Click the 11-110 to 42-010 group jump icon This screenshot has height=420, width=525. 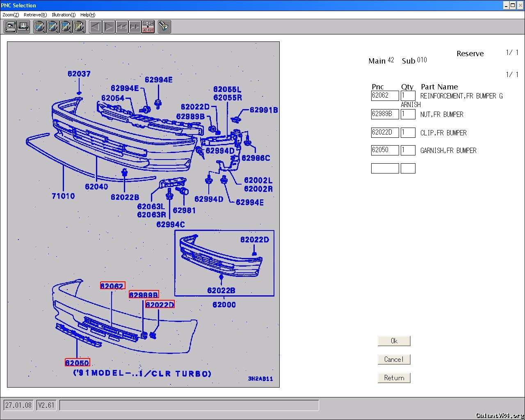click(x=148, y=27)
